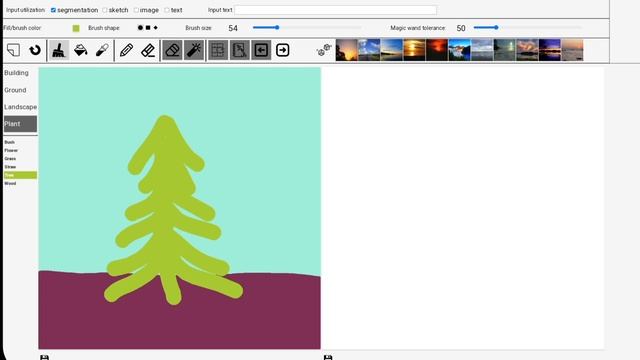
Task: Select the square brush shape
Action: pyautogui.click(x=148, y=28)
